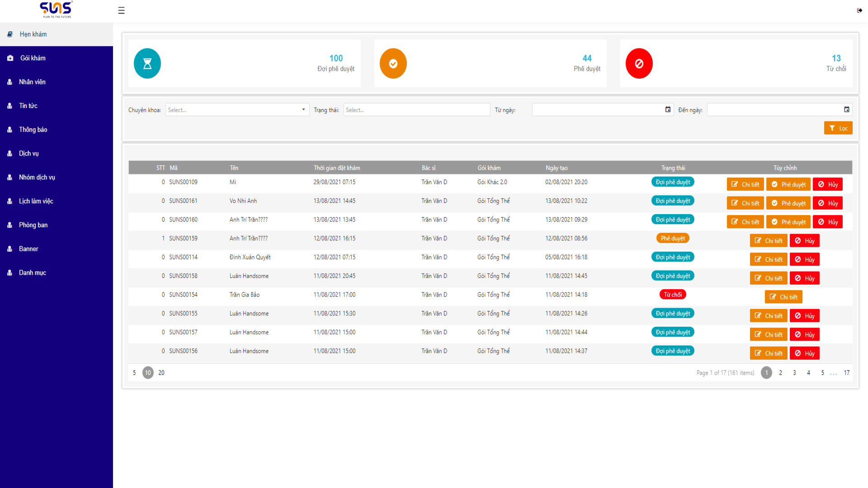868x488 pixels.
Task: Cancel appointment SUNS00159 with Hủy
Action: tap(804, 241)
